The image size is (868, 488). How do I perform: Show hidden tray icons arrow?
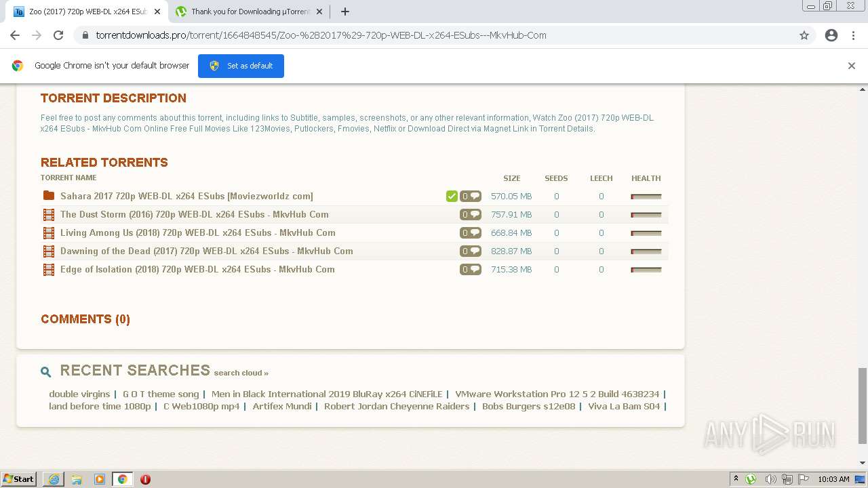[736, 479]
